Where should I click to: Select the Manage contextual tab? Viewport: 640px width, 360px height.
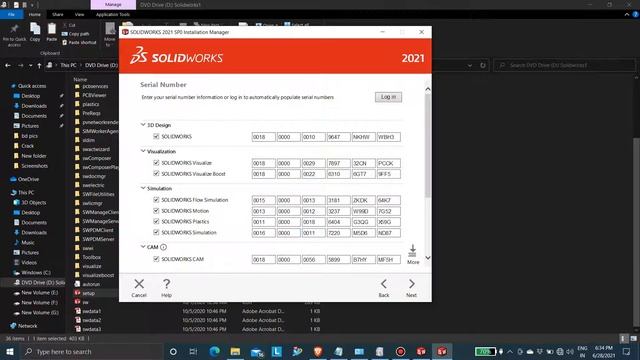coord(113,4)
